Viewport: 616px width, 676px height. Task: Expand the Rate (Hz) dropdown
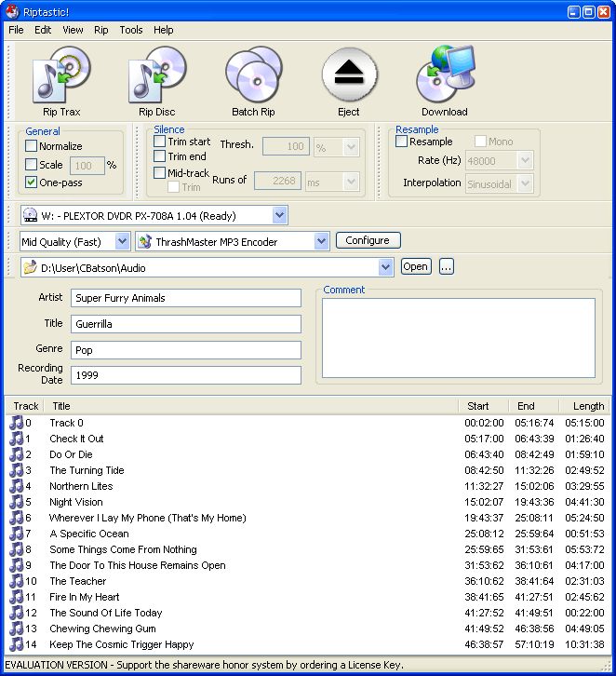[525, 160]
